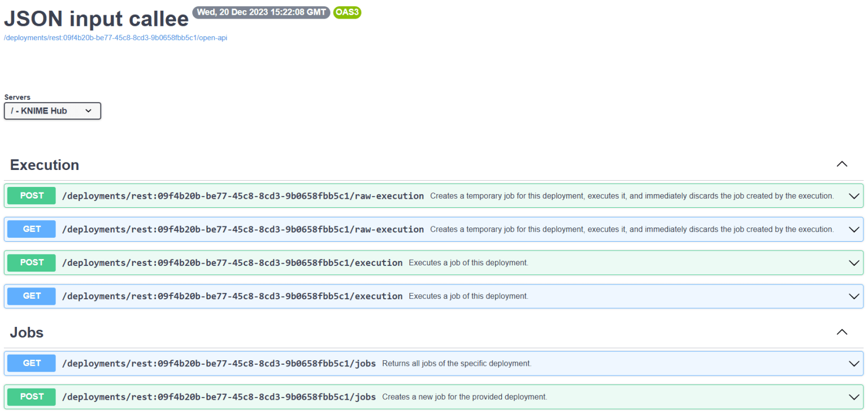Screen dimensions: 868x415
Task: Click GET badge for raw-execution endpoint
Action: 32,229
